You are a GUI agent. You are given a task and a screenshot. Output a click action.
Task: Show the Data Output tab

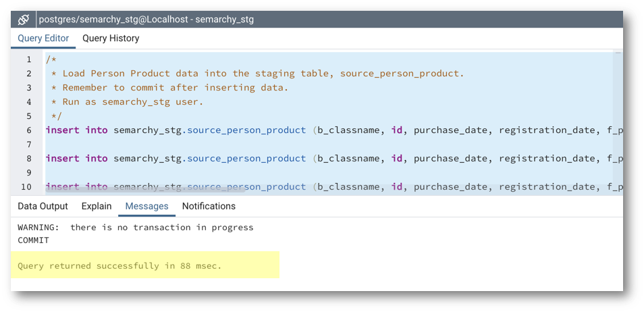pos(43,206)
